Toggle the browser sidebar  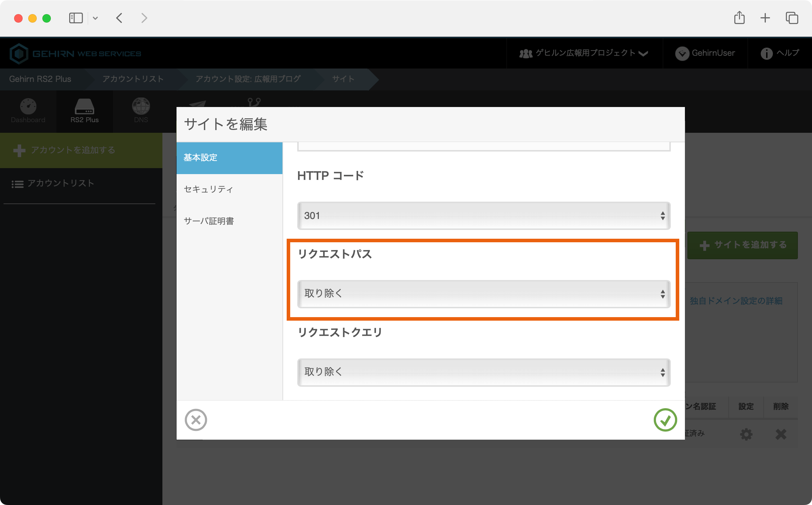coord(76,18)
